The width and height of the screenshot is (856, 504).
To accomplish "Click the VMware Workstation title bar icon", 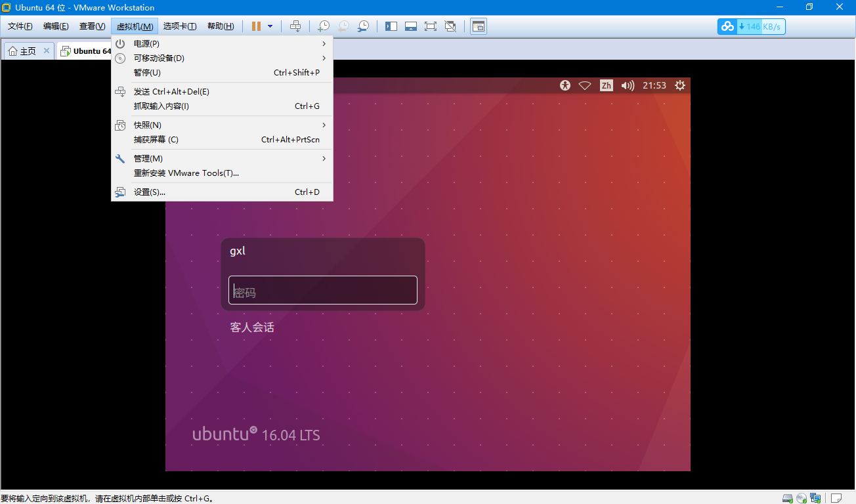I will [7, 7].
